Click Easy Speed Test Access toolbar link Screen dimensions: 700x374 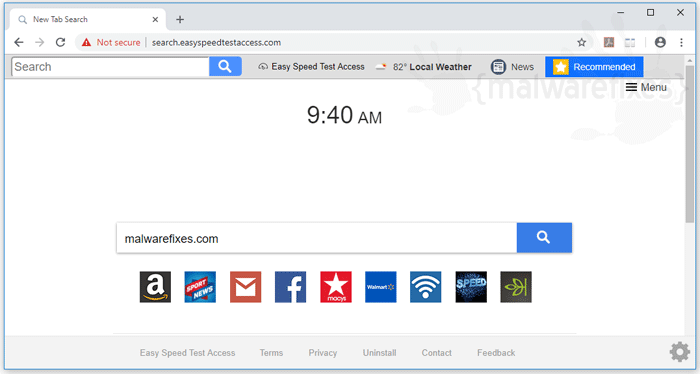[x=311, y=67]
